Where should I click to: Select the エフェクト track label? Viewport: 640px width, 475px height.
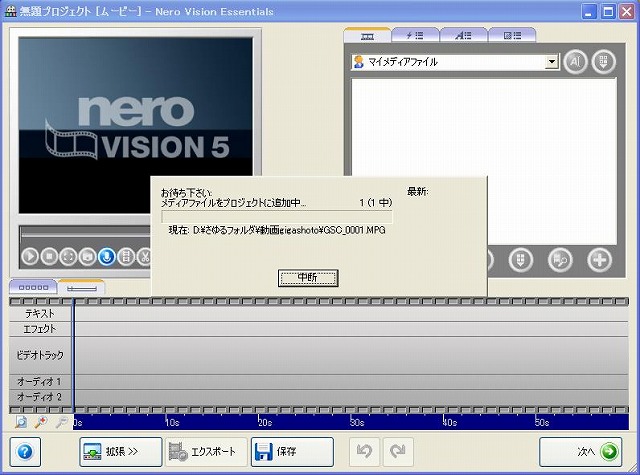40,329
